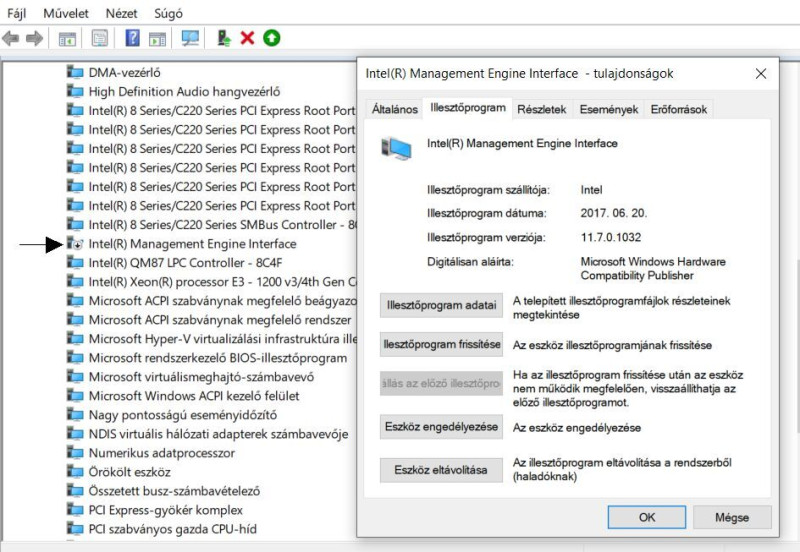The height and width of the screenshot is (552, 800).
Task: Switch to the Általános tab
Action: [394, 109]
